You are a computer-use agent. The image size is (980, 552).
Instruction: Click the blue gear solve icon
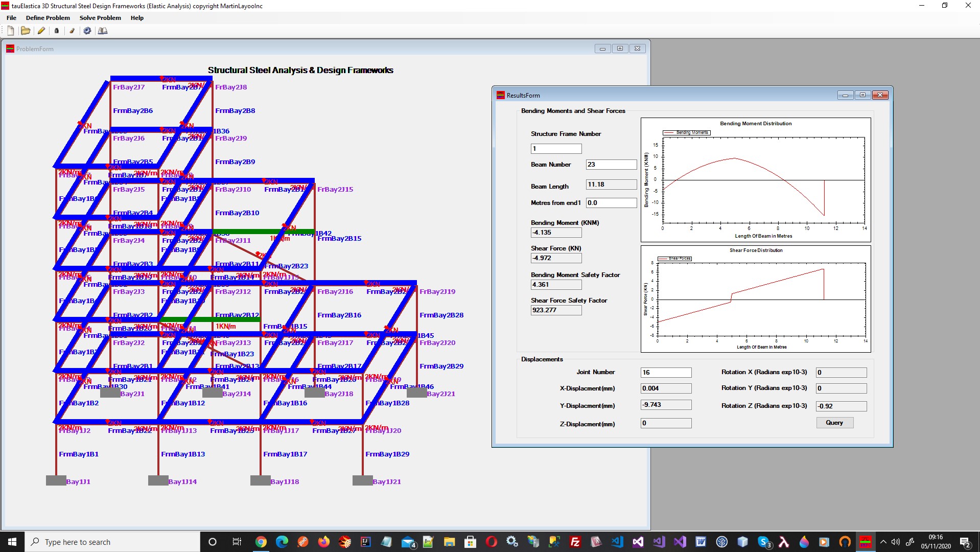coord(87,31)
